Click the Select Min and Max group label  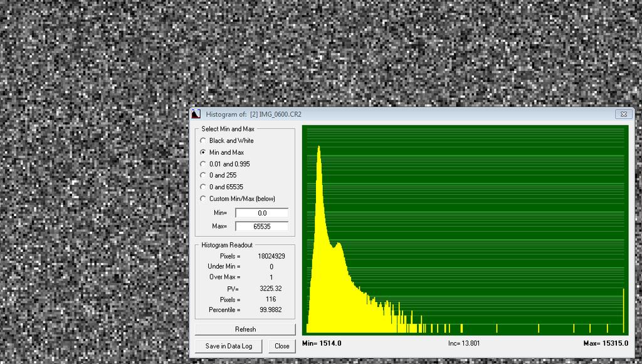228,129
